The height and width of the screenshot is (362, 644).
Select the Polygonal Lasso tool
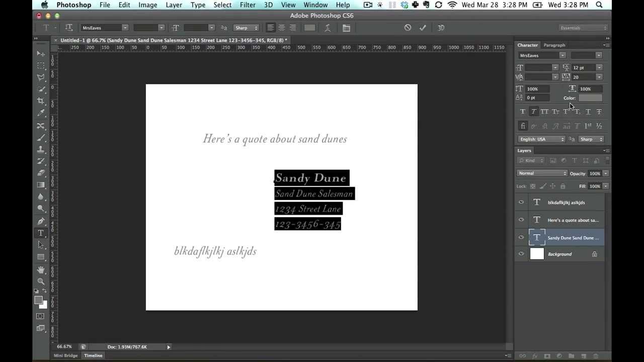click(x=41, y=77)
